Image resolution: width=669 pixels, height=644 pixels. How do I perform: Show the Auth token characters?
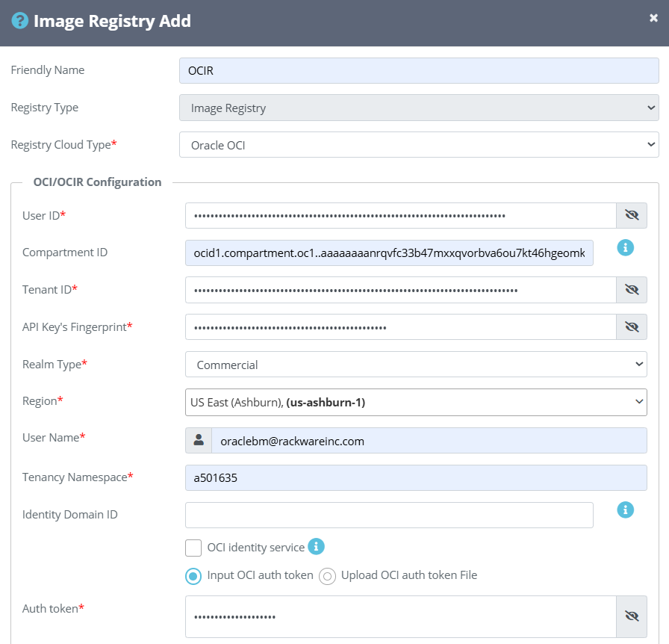click(632, 616)
